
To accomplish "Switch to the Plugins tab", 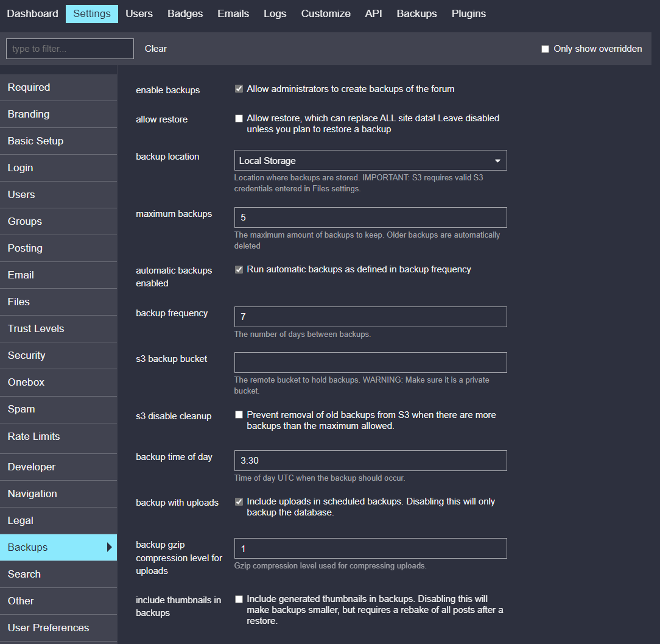I will point(468,13).
